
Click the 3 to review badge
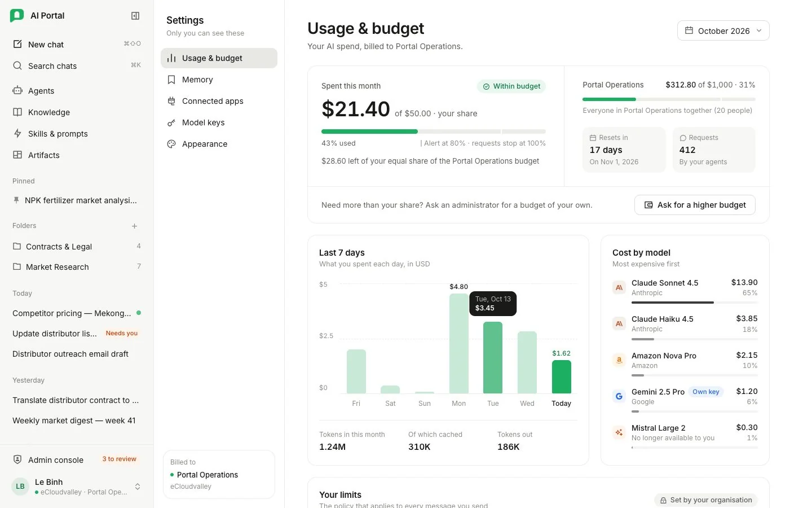pos(119,459)
